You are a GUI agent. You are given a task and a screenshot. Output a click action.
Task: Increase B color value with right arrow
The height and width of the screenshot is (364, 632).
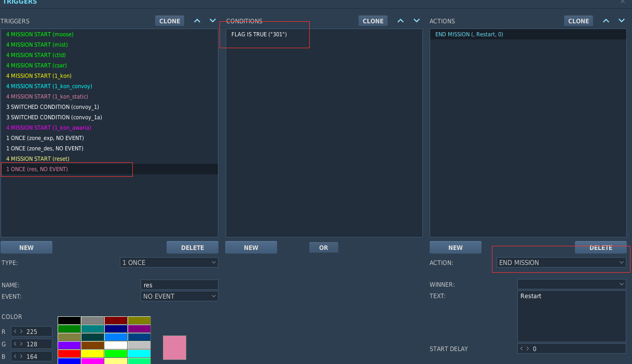[21, 357]
